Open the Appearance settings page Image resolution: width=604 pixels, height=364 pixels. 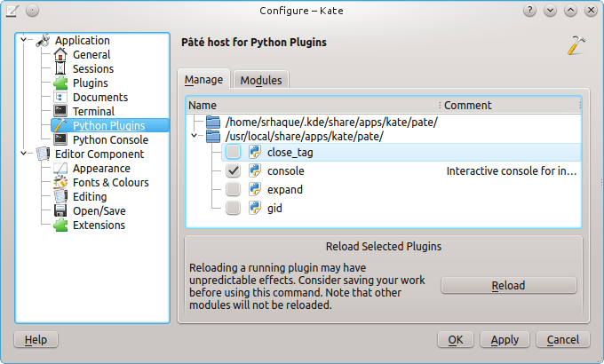(101, 169)
